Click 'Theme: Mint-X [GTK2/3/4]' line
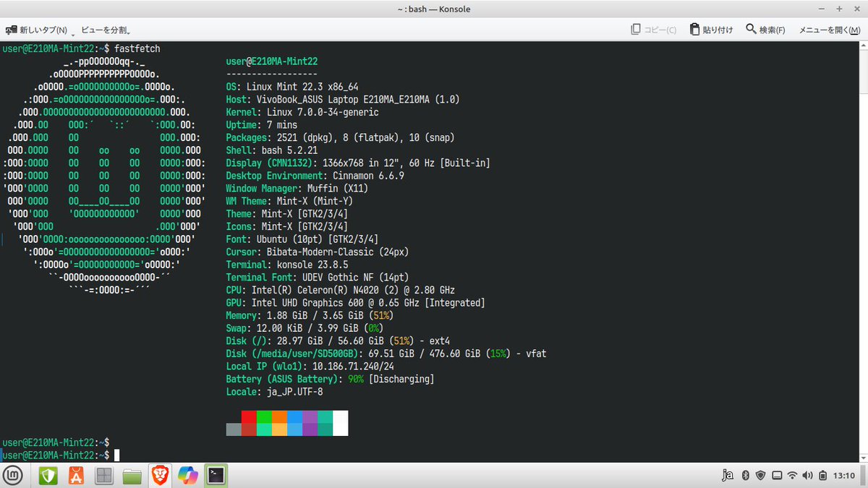Image resolution: width=868 pixels, height=488 pixels. click(287, 214)
